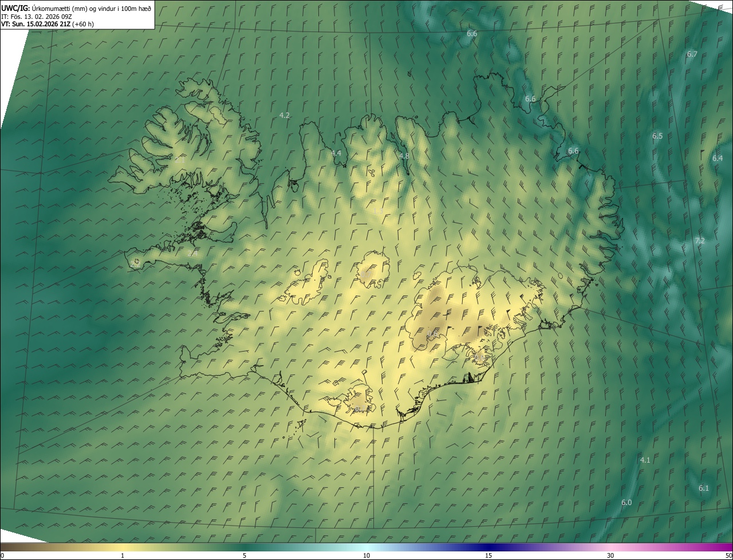Viewport: 733px width, 560px height.
Task: Click the 4.4 value label on the map
Action: click(336, 153)
